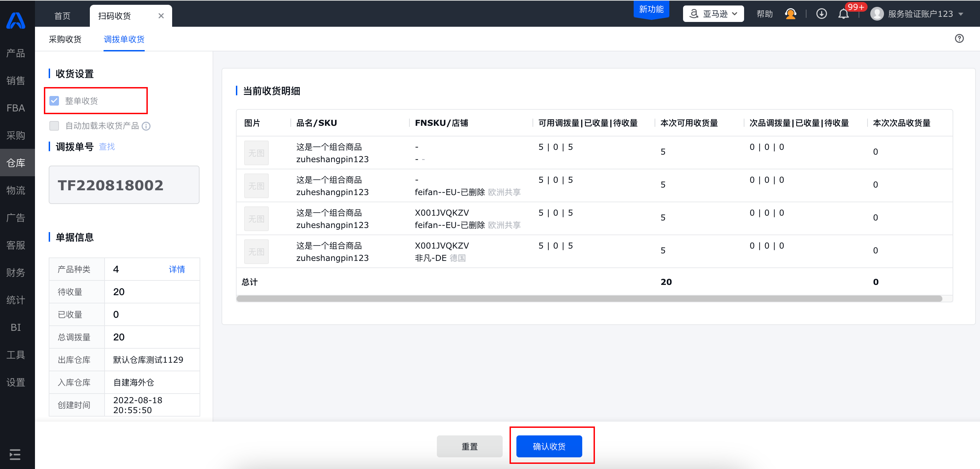
Task: Click the table horizontal scrollbar
Action: pos(589,299)
